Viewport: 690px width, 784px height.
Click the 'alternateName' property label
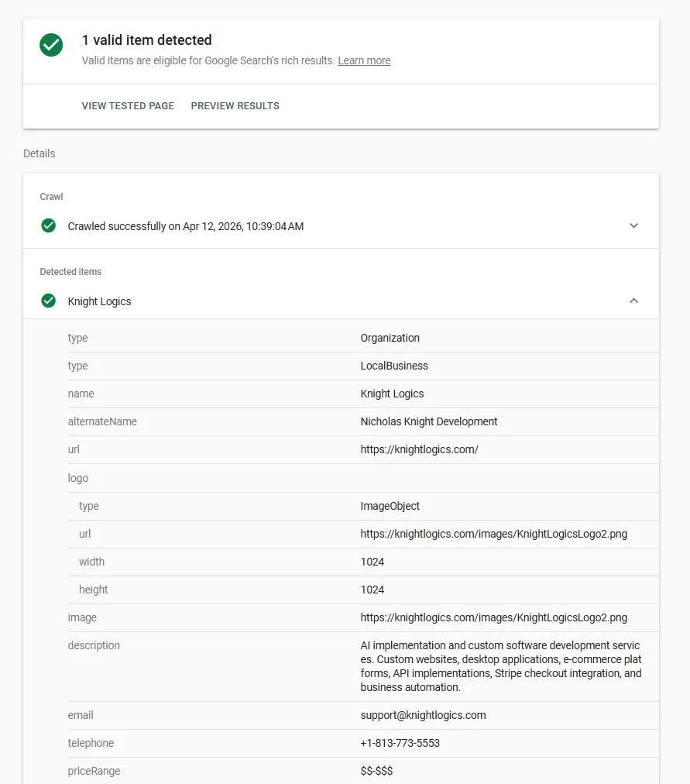(x=102, y=421)
